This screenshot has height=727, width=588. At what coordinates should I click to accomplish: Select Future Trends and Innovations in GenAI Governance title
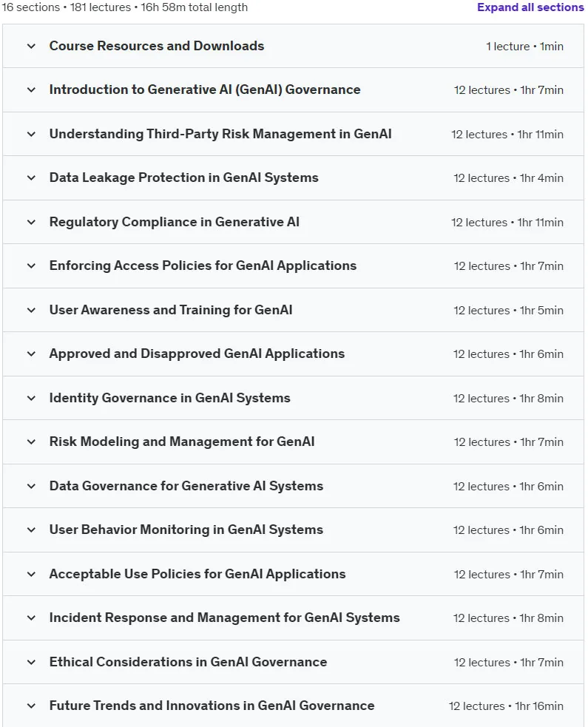click(212, 706)
